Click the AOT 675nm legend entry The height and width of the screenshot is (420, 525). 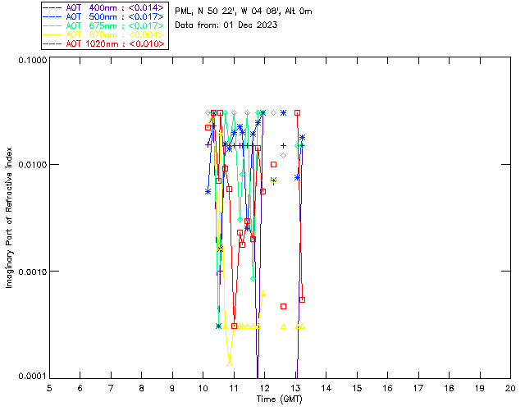pos(104,25)
